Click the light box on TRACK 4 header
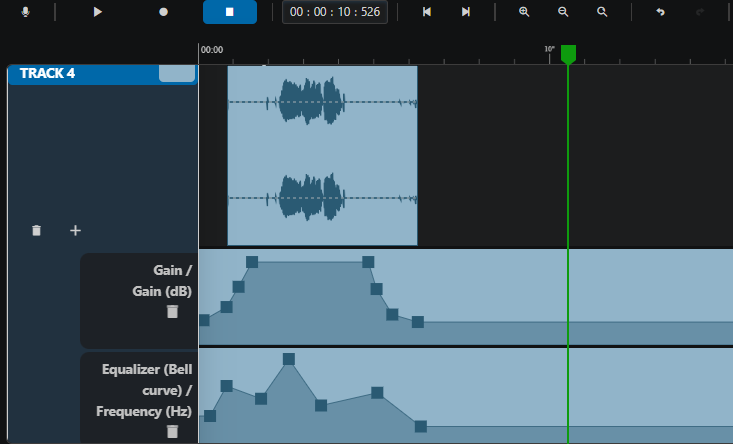The height and width of the screenshot is (444, 733). (177, 73)
